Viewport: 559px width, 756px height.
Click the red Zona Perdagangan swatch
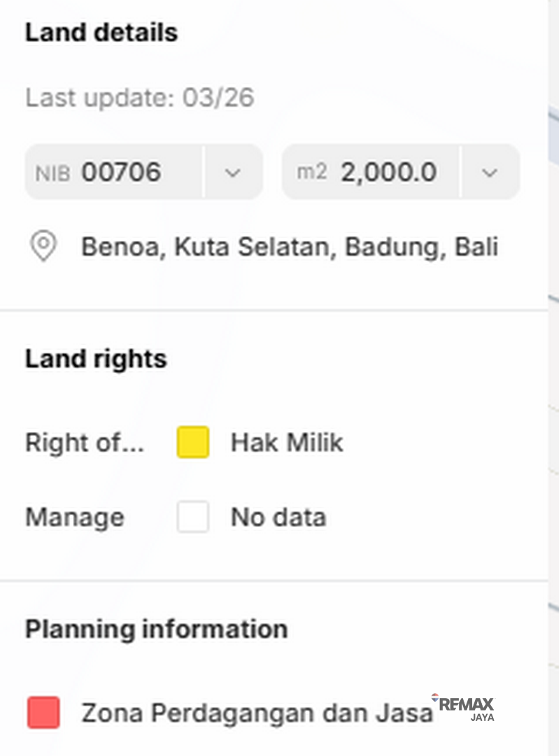point(43,713)
